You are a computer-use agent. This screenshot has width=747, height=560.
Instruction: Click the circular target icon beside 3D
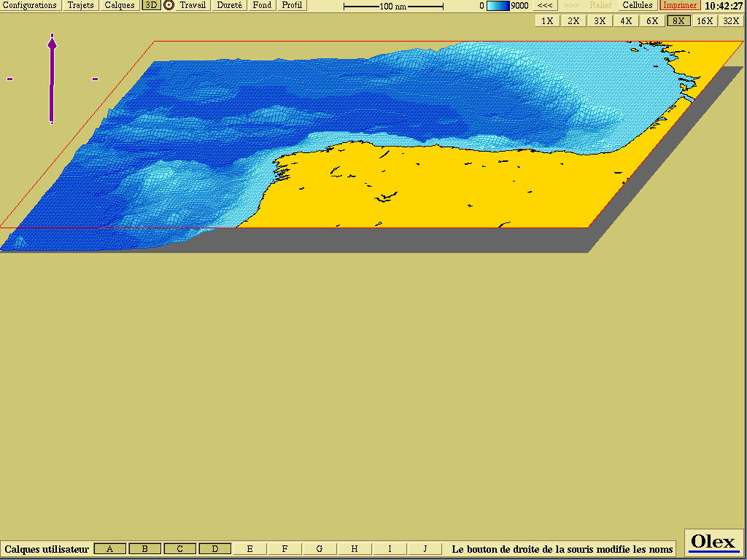(169, 5)
